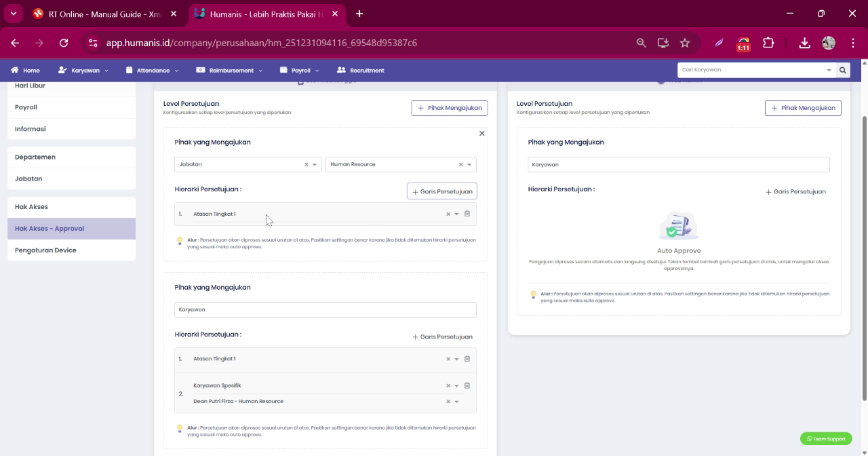Click the feather extension icon
The height and width of the screenshot is (456, 868).
click(x=719, y=43)
